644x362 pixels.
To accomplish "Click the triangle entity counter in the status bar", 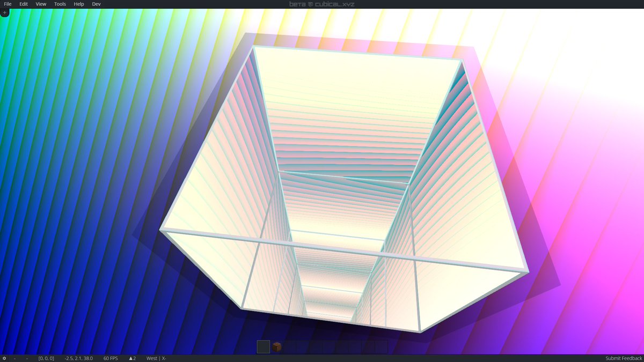I will (132, 358).
